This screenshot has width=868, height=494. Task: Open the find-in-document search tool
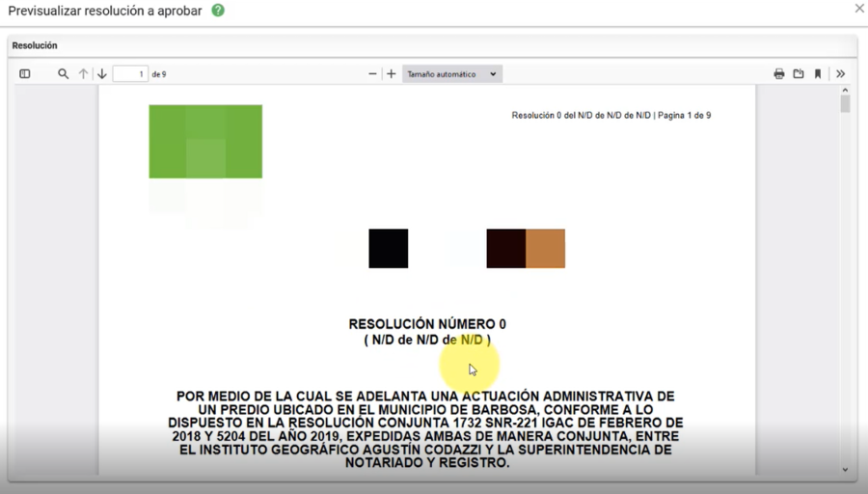coord(63,74)
